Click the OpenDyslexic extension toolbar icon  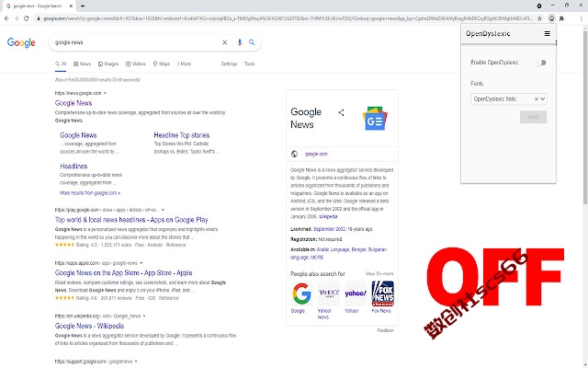(551, 18)
